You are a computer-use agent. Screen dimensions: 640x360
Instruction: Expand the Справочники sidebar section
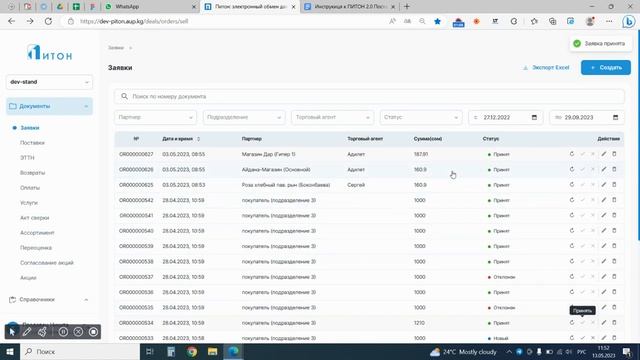click(49, 300)
